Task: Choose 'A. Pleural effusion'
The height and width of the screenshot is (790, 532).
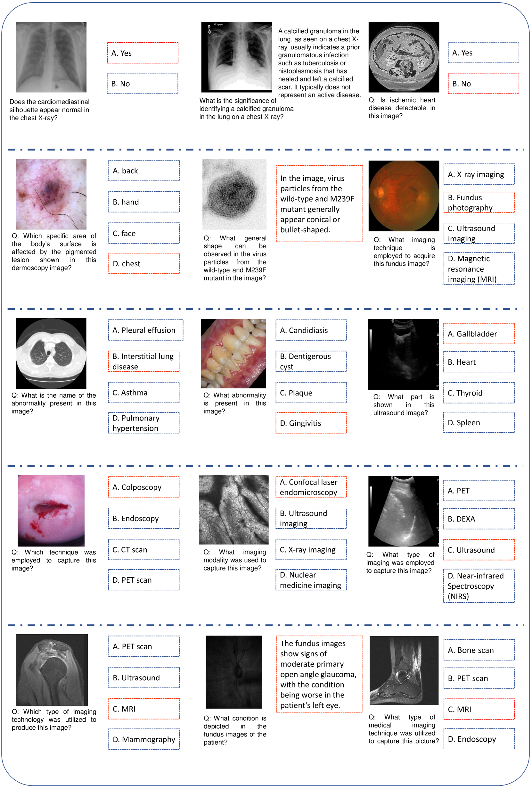Action: tap(145, 330)
